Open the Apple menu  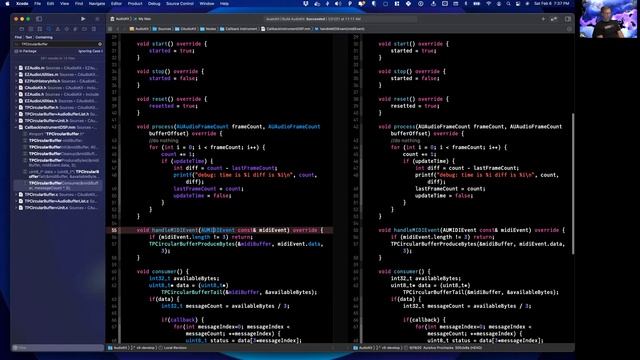coord(7,4)
